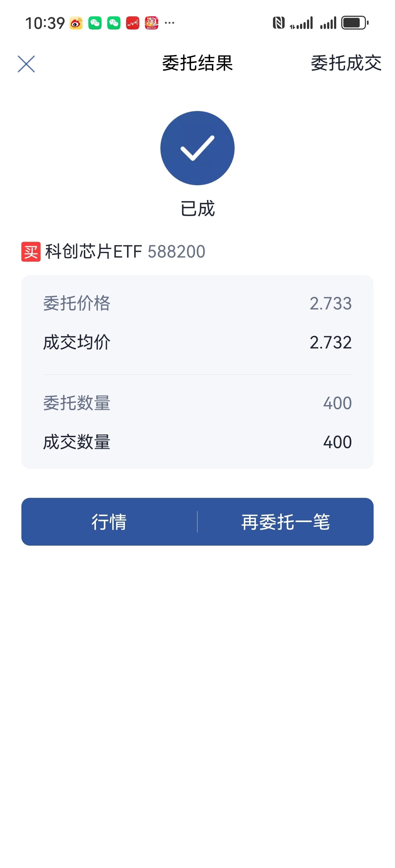Screen dimensions: 395x868
Task: Tap the red stock app notification icon
Action: 133,23
